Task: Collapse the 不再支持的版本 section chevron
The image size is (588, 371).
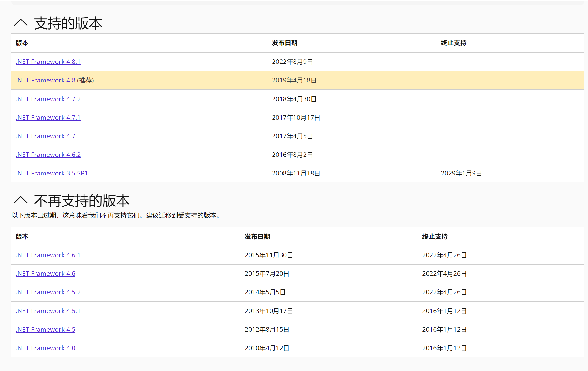Action: pyautogui.click(x=21, y=200)
